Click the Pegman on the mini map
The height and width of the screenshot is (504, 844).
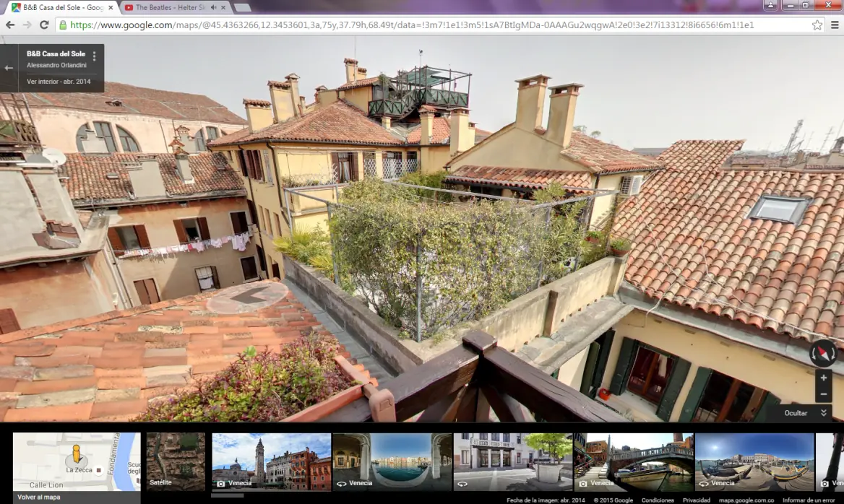click(77, 454)
